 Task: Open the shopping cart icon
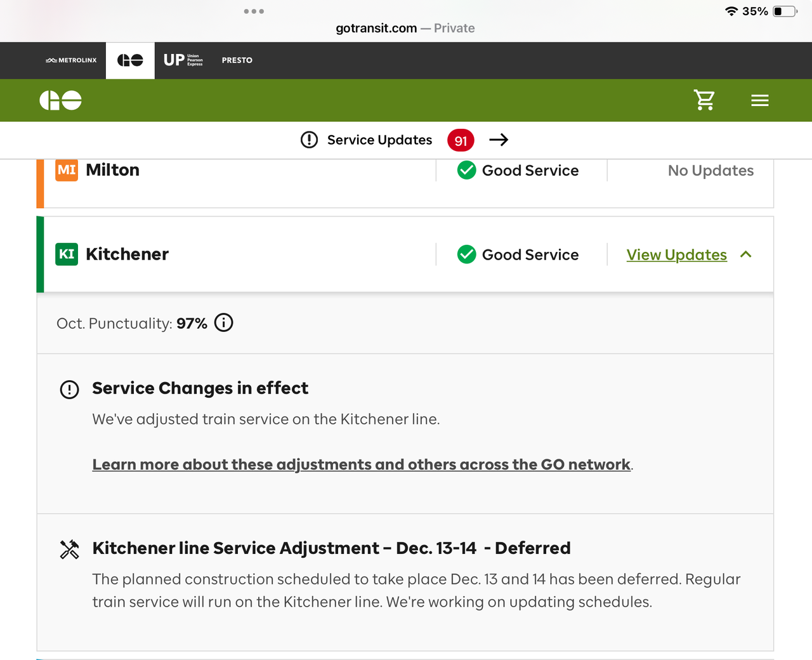(704, 100)
